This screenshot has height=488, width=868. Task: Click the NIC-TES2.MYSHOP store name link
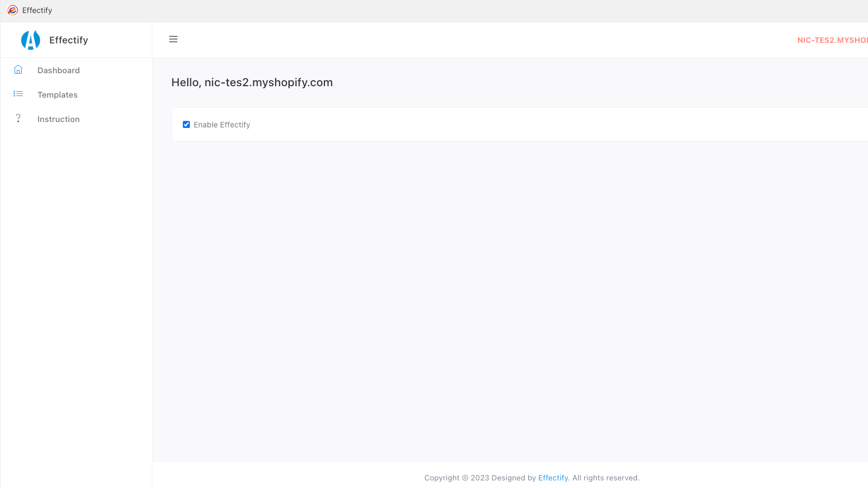833,40
